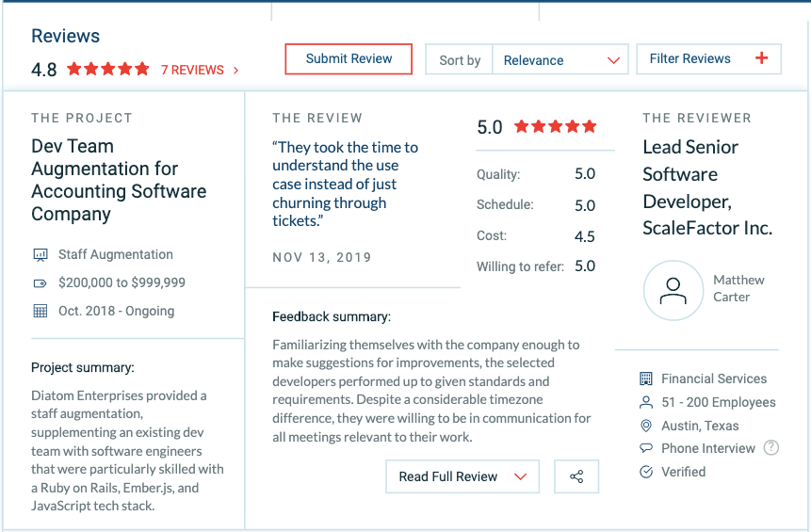Click the Reviews section heading

click(x=65, y=36)
